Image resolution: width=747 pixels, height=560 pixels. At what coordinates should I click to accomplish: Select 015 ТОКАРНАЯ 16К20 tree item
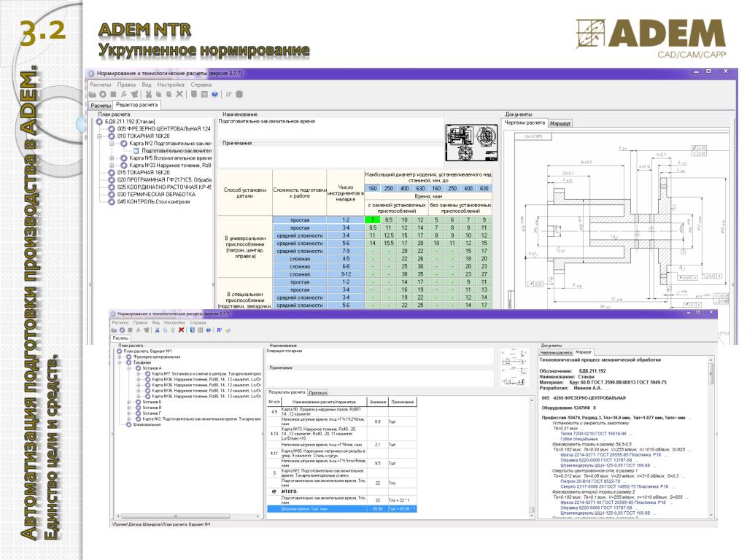144,172
